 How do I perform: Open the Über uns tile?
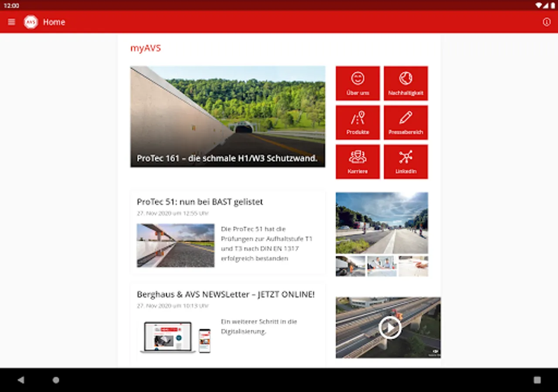358,84
